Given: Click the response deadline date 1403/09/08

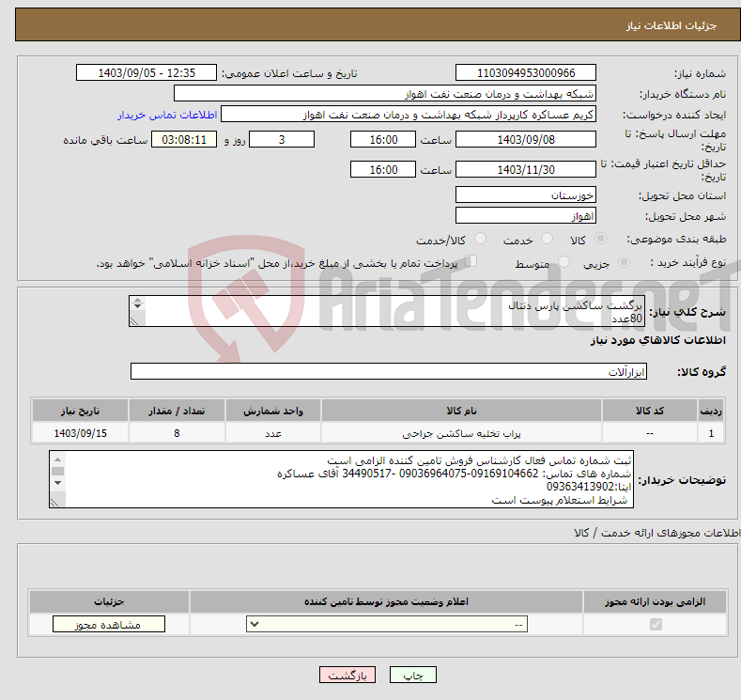Looking at the screenshot, I should (526, 139).
